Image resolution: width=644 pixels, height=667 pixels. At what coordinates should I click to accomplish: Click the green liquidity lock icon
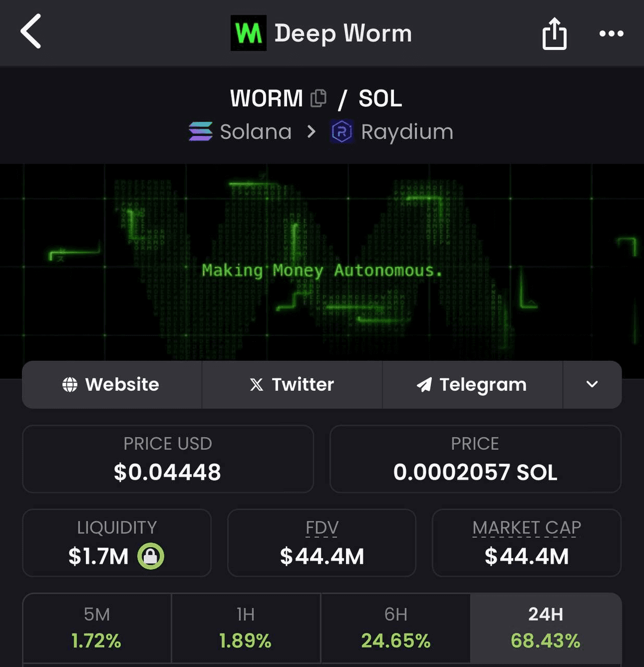151,556
